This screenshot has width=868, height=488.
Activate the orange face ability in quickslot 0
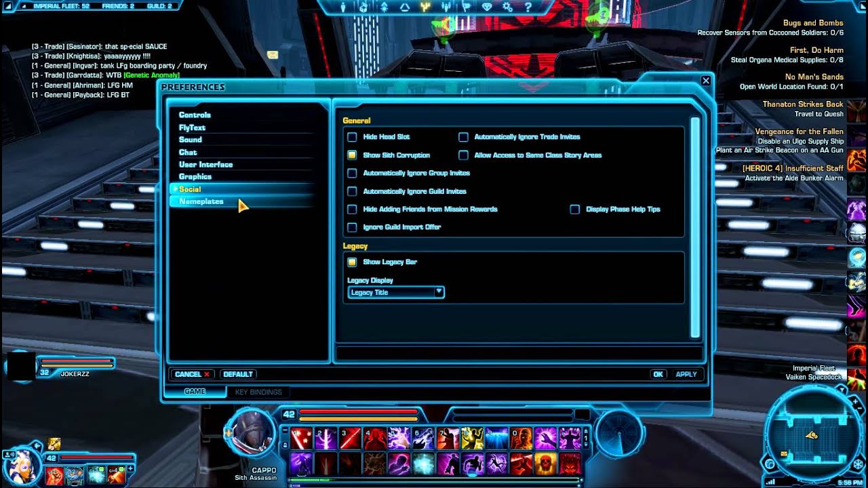521,439
